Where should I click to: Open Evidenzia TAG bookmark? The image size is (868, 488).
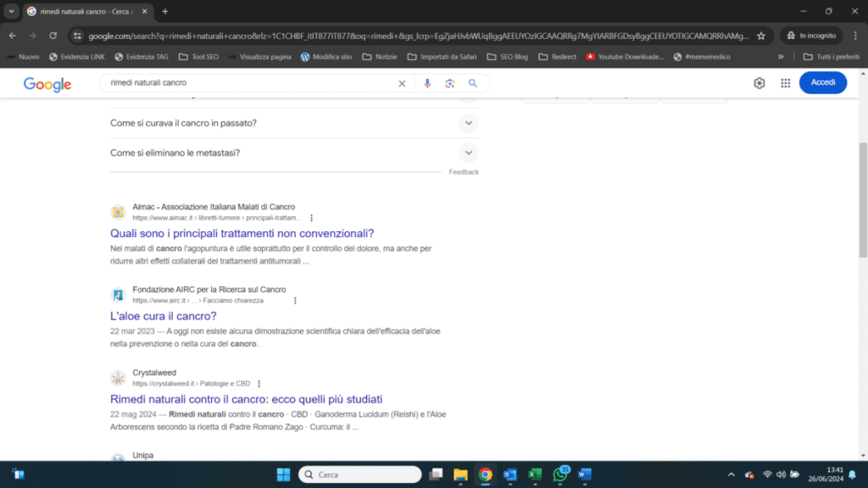coord(142,57)
